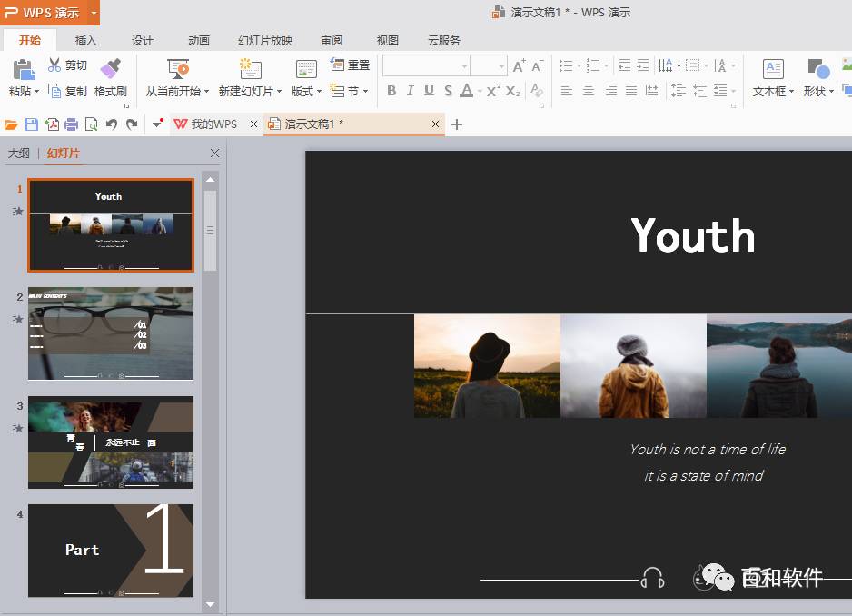Click the Print icon in quick access toolbar
Image resolution: width=852 pixels, height=616 pixels.
coord(72,124)
